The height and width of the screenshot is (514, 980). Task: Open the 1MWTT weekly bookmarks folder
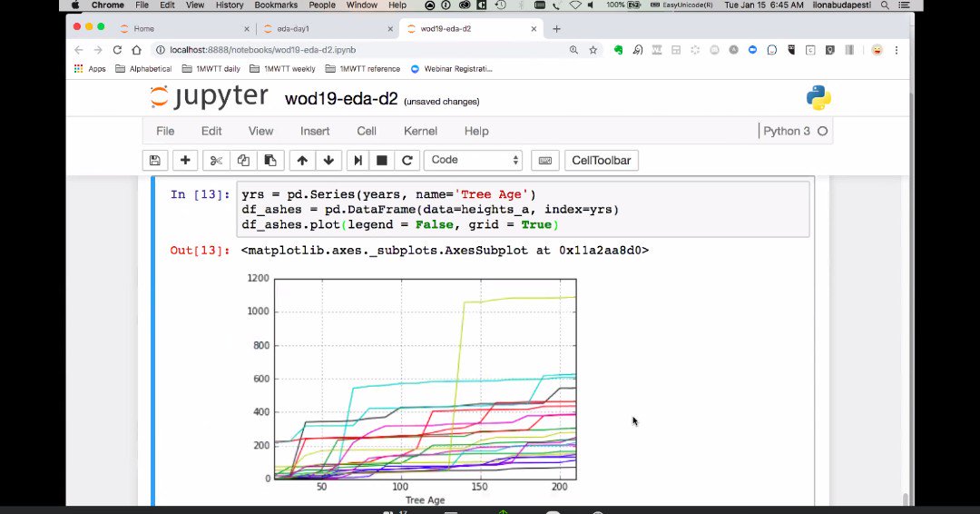tap(282, 69)
